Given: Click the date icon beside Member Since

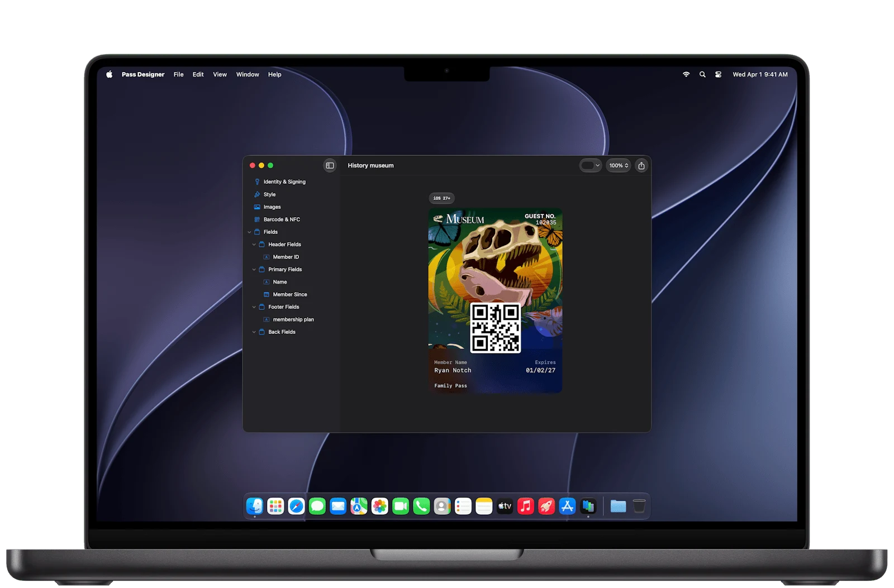Looking at the screenshot, I should [267, 294].
